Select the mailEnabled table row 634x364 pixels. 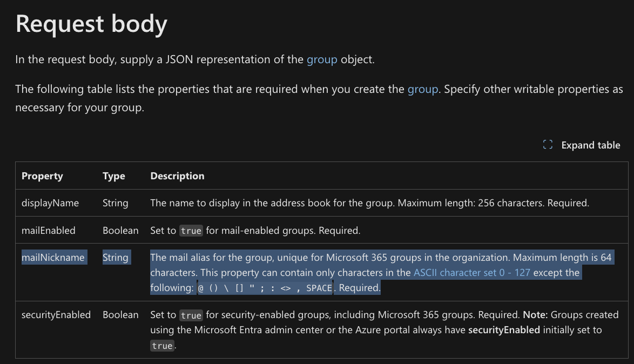48,230
